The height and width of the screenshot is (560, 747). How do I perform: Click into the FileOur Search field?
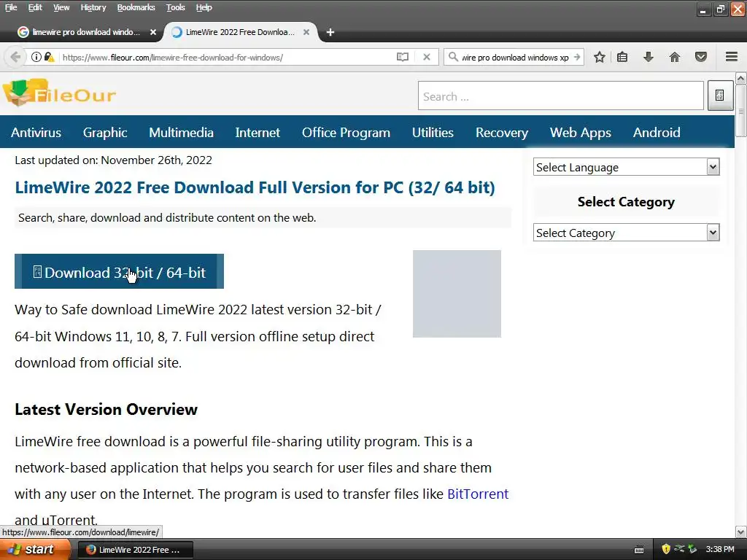pyautogui.click(x=561, y=96)
